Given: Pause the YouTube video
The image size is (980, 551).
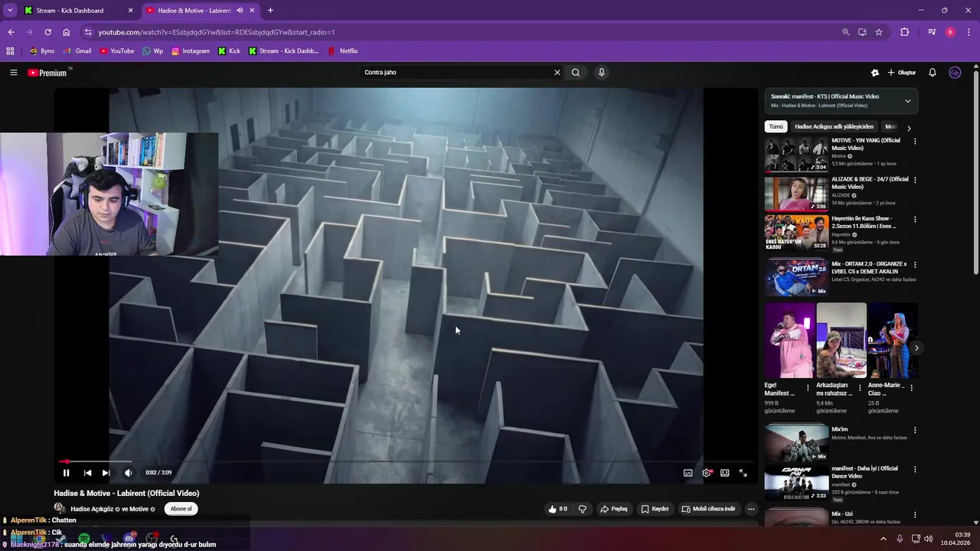Looking at the screenshot, I should [x=66, y=473].
